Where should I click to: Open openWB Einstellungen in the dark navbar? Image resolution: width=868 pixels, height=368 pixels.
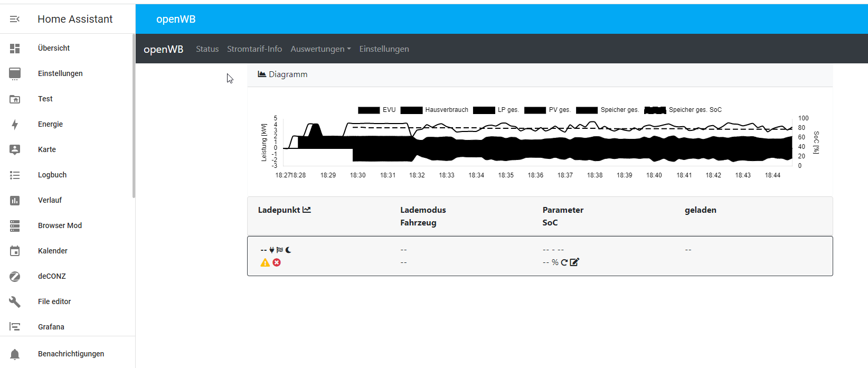coord(384,49)
